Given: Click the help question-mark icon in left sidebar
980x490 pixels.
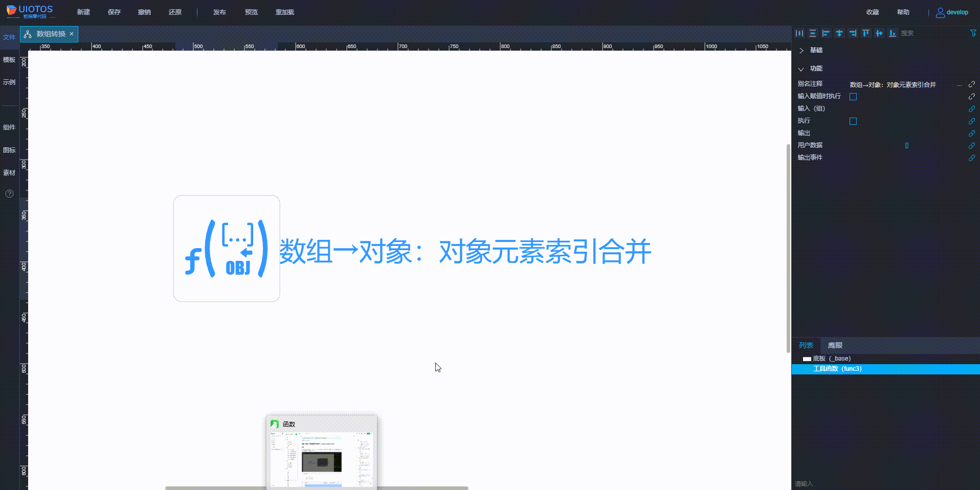Looking at the screenshot, I should [x=9, y=194].
